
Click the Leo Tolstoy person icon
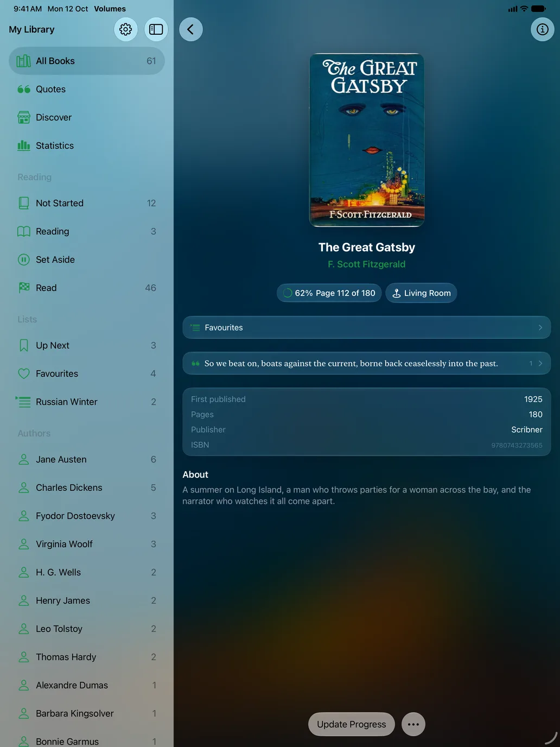(x=24, y=629)
